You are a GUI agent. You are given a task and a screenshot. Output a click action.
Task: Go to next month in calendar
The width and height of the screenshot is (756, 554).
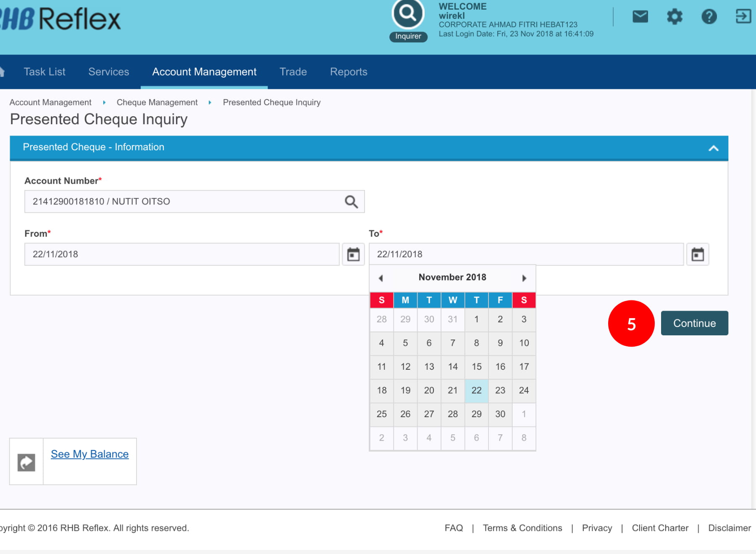524,278
